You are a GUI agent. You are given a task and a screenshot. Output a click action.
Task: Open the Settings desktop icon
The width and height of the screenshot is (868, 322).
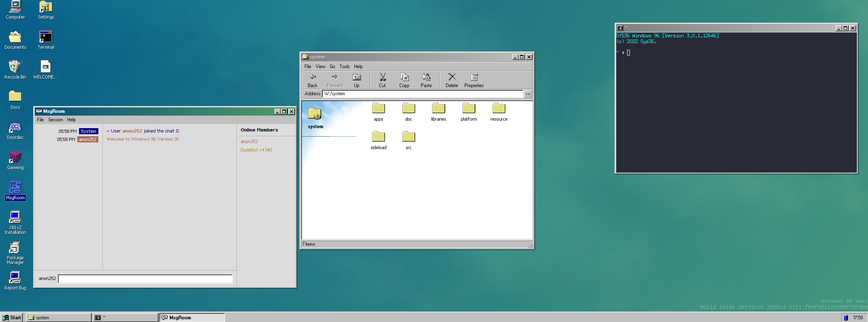46,9
